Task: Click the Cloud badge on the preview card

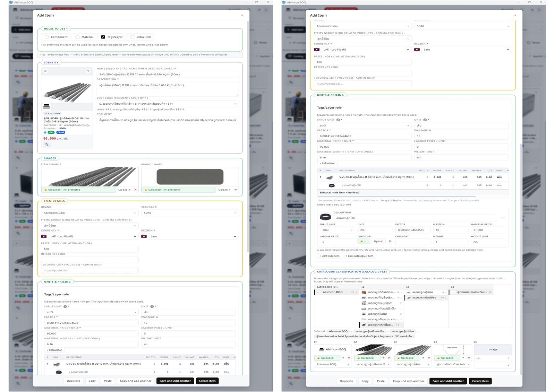Action: (x=61, y=132)
